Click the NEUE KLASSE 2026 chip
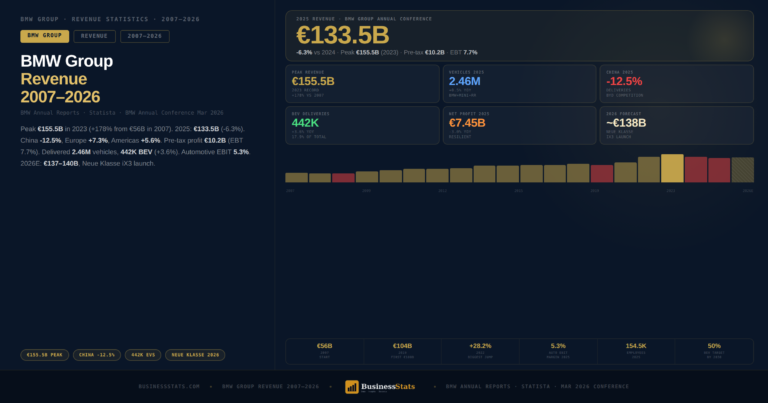Image resolution: width=768 pixels, height=403 pixels. click(x=195, y=355)
